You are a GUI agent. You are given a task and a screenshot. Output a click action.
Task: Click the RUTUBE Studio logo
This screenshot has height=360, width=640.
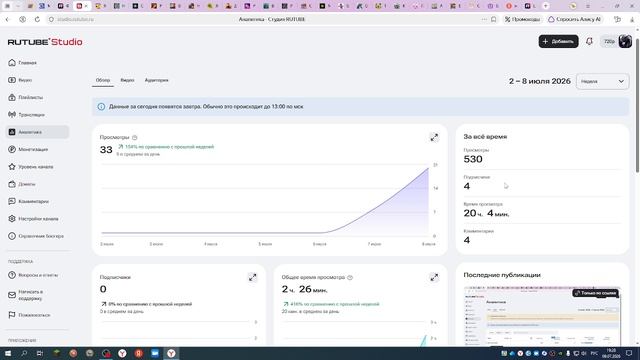click(45, 42)
